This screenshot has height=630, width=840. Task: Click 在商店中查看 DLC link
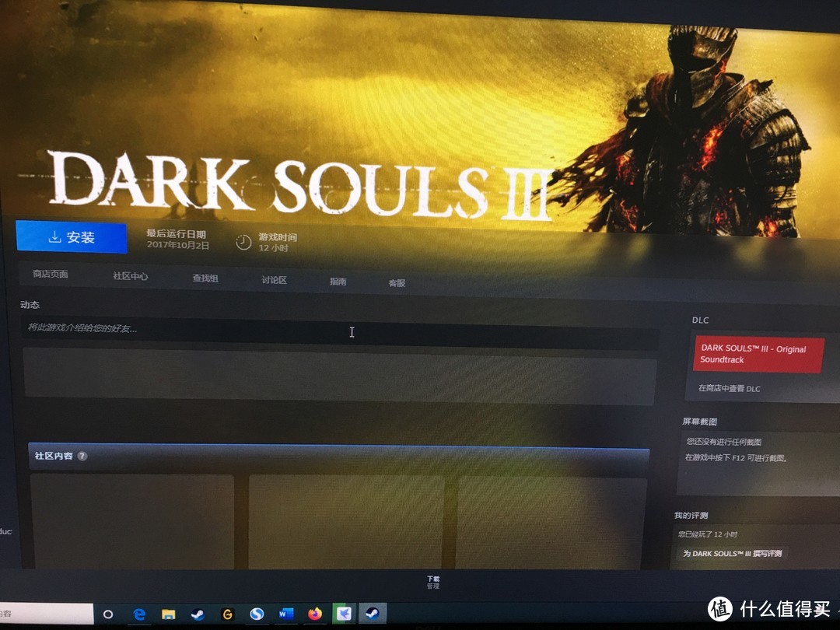[729, 388]
